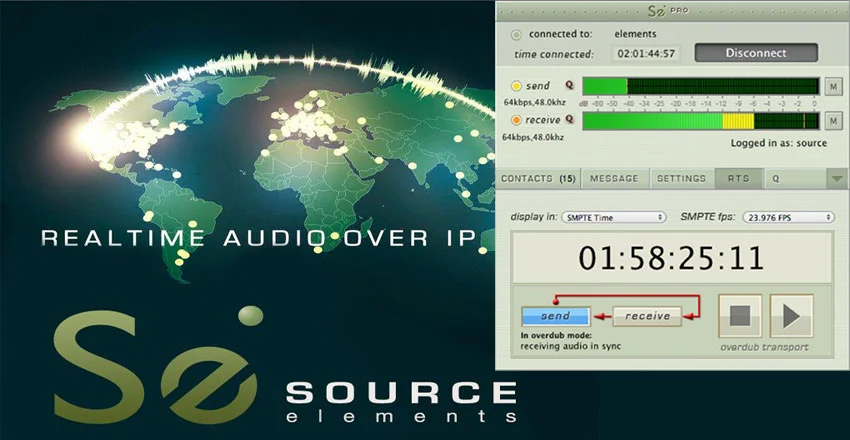Open the display in SMPTE Time dropdown
This screenshot has height=440, width=850.
coord(614,217)
